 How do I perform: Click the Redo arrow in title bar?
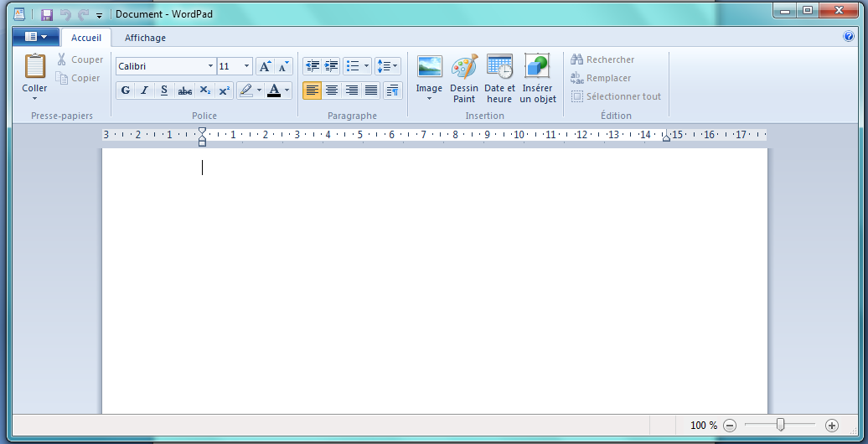tap(84, 14)
